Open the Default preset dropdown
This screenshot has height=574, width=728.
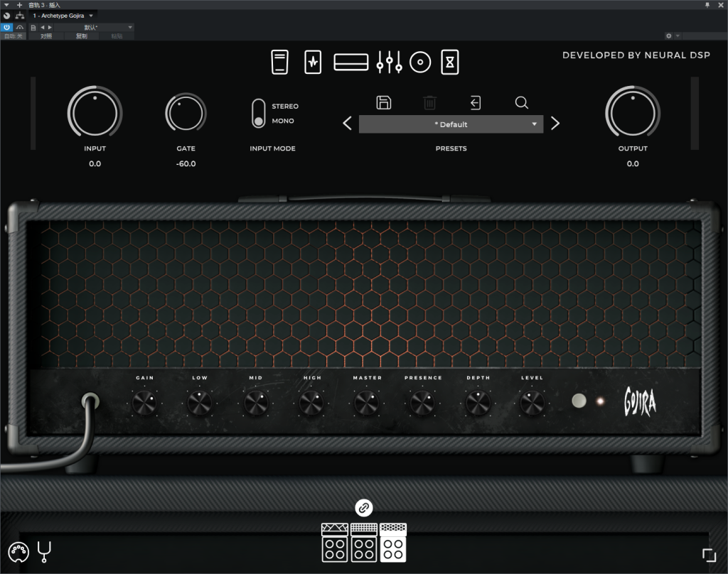[451, 124]
